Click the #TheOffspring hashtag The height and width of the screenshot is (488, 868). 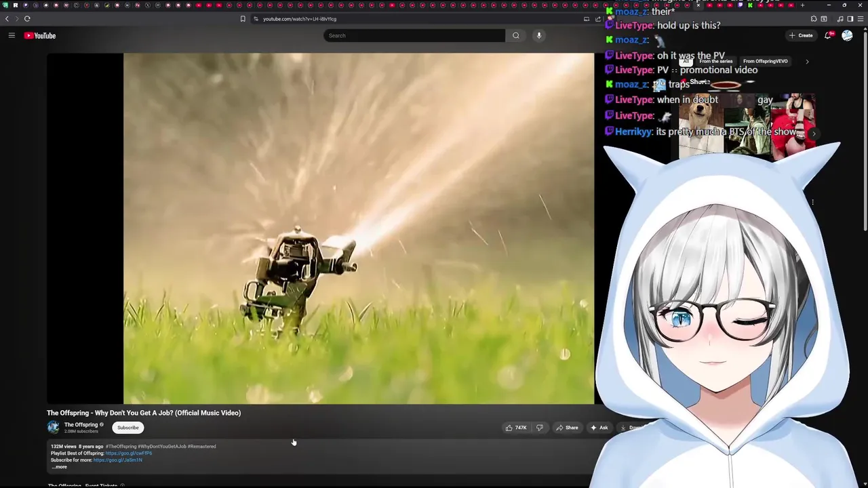click(x=121, y=447)
